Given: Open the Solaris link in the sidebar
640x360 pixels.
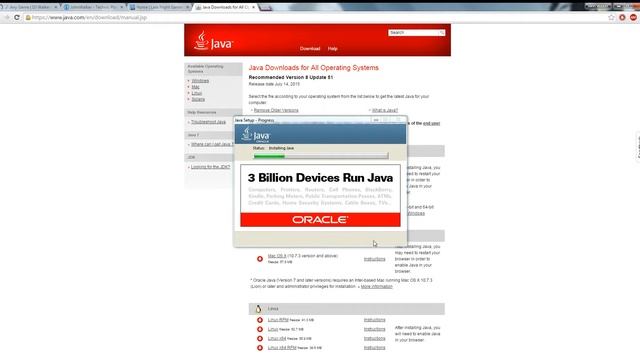Looking at the screenshot, I should (198, 99).
